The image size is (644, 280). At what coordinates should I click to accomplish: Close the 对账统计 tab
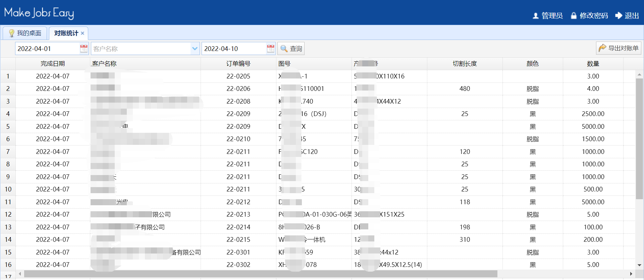pos(83,33)
